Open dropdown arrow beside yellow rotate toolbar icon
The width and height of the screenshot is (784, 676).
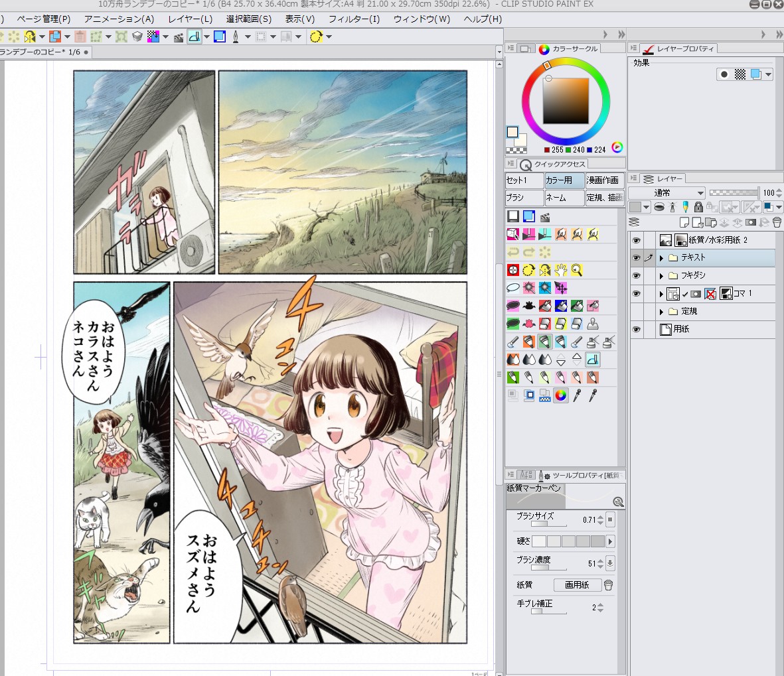coord(329,36)
